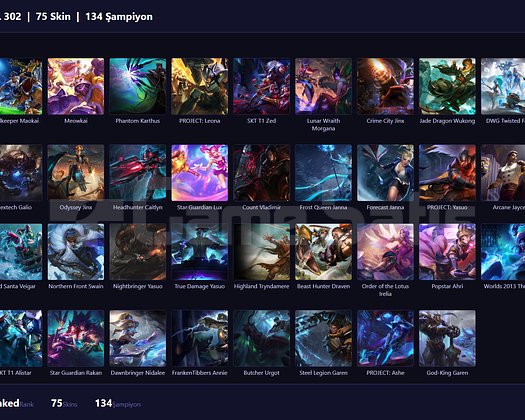Click the "Crime City Jinx" caption

(385, 121)
